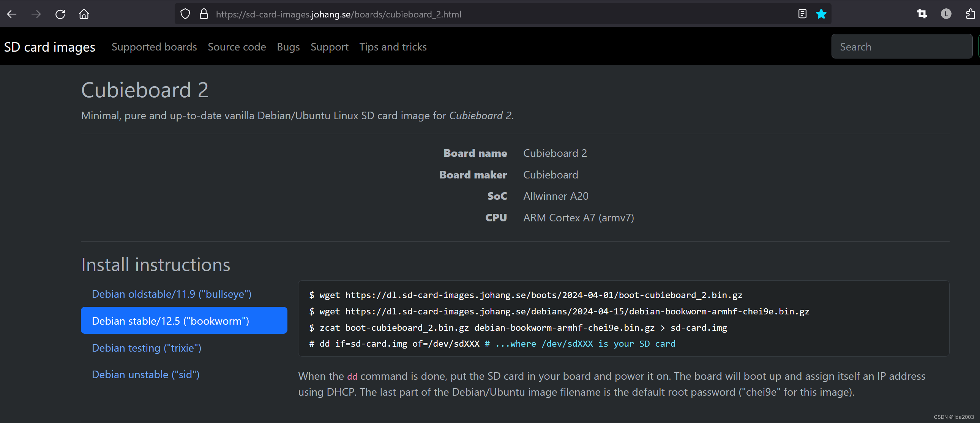Click the wget debian-bookworm-armhf-chei9e.bin.gz command line
This screenshot has width=980, height=423.
(559, 311)
